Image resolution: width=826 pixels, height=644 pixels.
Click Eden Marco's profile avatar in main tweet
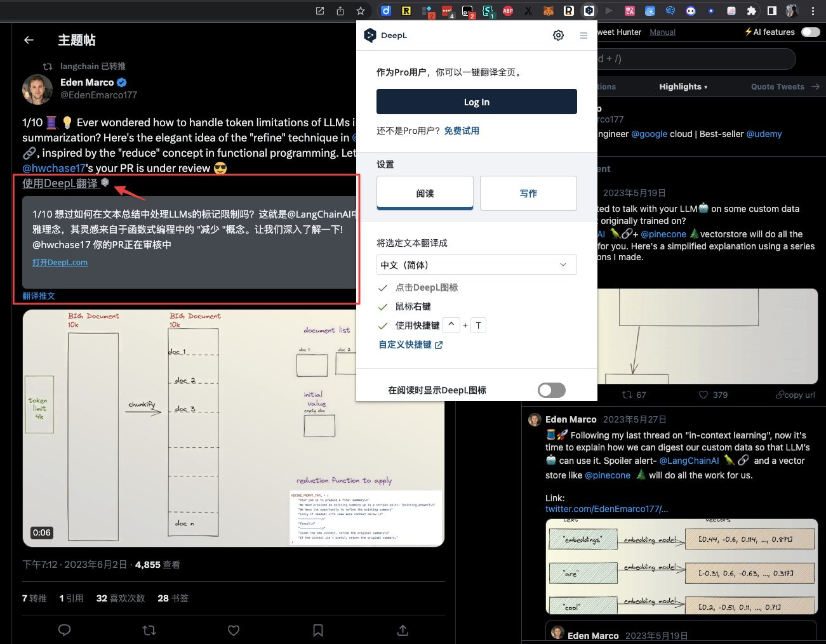click(x=37, y=89)
